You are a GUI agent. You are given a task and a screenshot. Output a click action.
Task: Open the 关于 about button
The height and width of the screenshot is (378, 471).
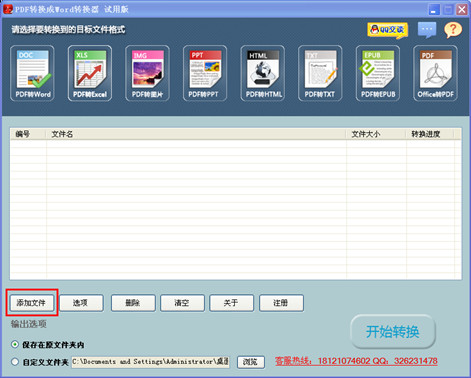pyautogui.click(x=231, y=303)
